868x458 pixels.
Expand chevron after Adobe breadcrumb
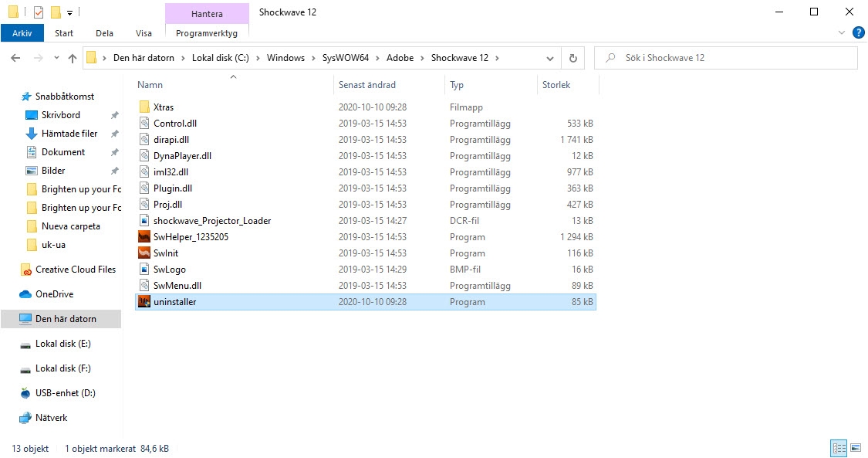(x=422, y=58)
